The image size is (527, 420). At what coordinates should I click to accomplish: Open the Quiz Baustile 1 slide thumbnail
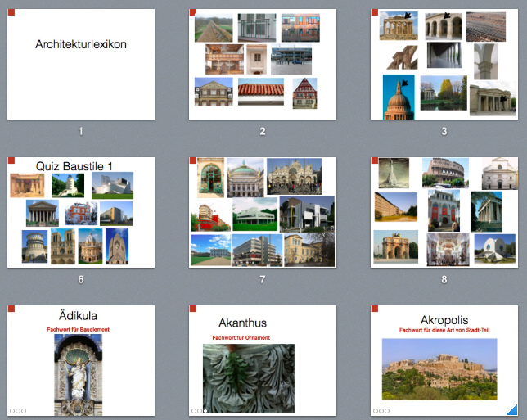tap(81, 213)
